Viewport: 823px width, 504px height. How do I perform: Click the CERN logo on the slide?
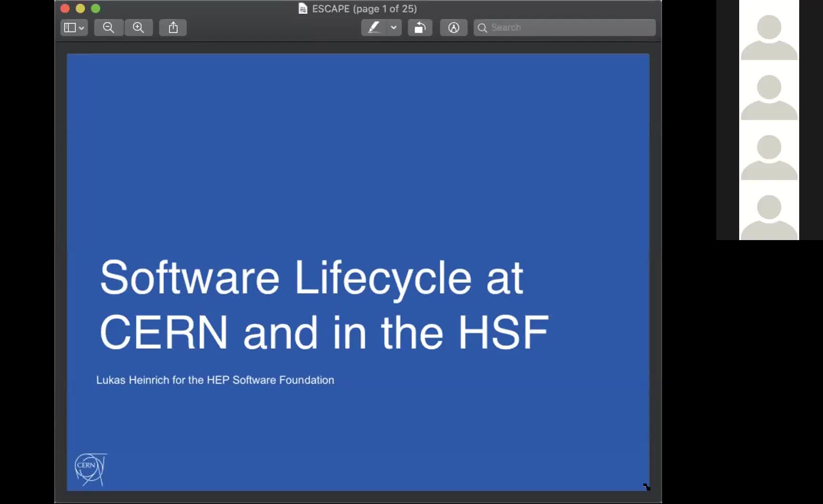pos(90,469)
